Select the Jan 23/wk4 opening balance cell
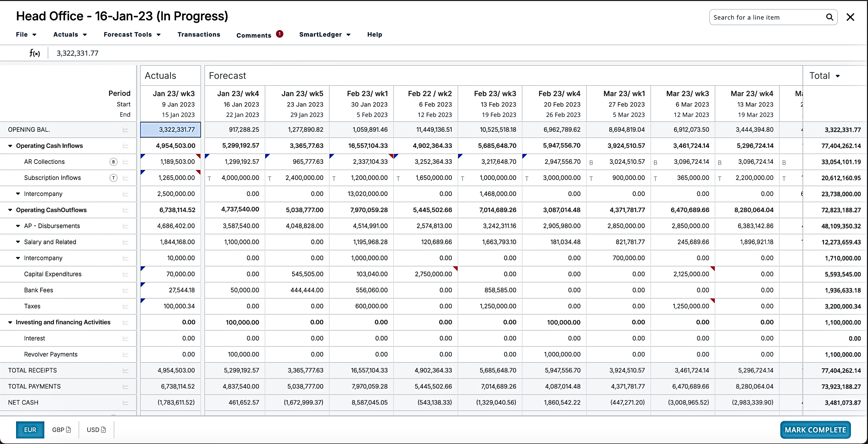The image size is (868, 444). [235, 130]
